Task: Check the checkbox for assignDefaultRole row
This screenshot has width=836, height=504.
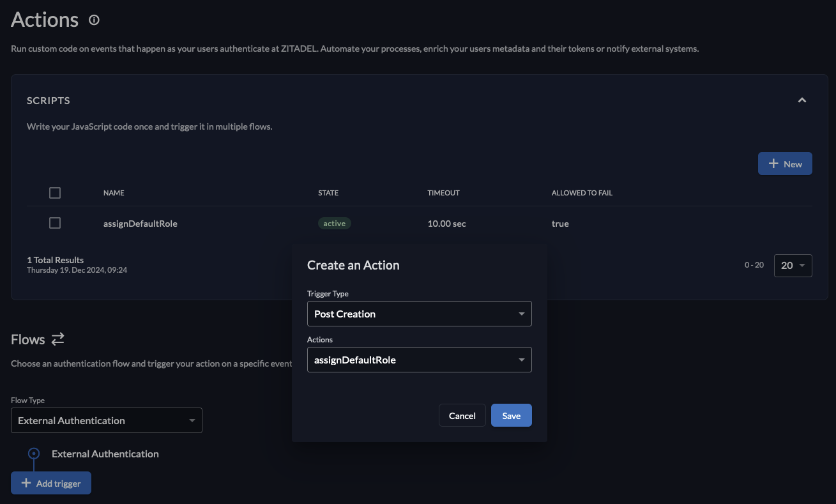Action: tap(55, 223)
